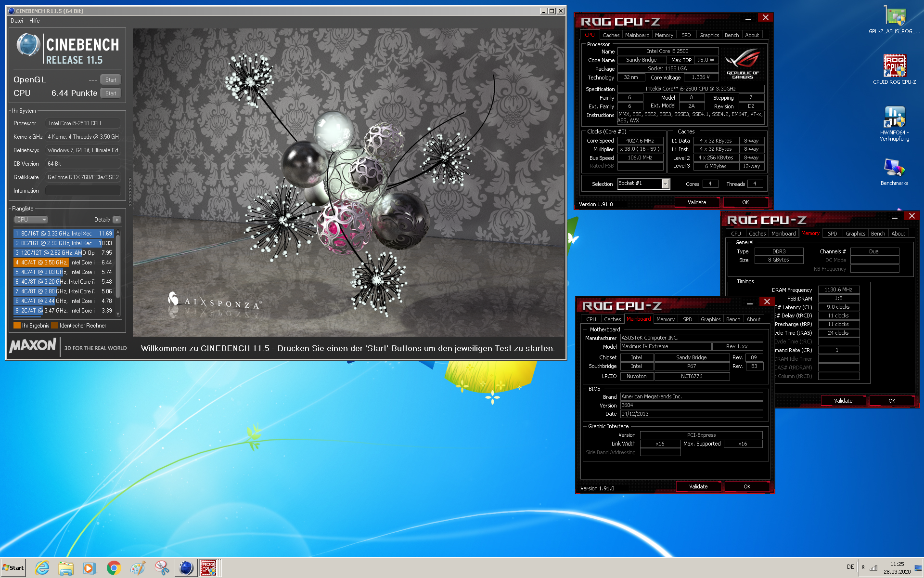Screen dimensions: 924x578
Task: Click the Republic of Gamers logo in CPU-Z
Action: point(743,64)
